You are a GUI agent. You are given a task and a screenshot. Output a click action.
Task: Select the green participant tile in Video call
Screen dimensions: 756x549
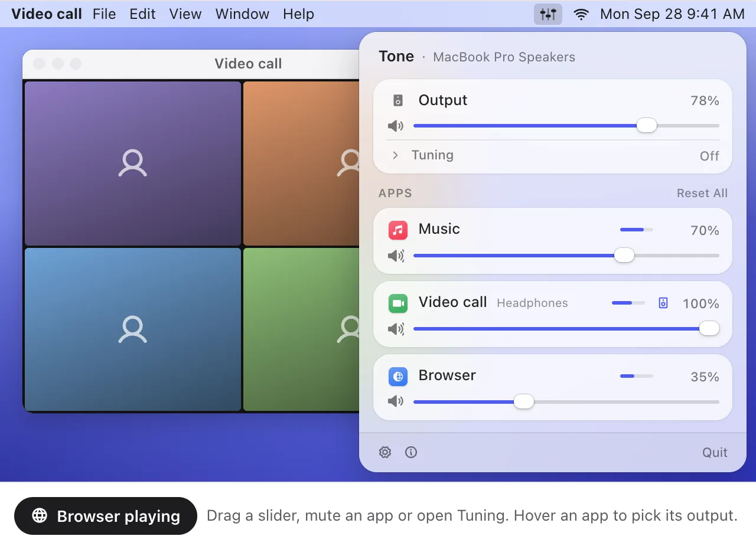pos(301,329)
